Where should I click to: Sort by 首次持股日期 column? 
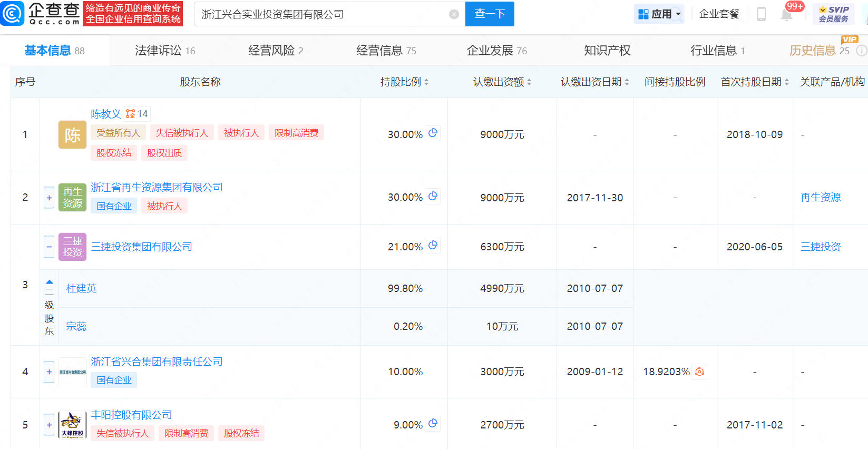coord(755,82)
